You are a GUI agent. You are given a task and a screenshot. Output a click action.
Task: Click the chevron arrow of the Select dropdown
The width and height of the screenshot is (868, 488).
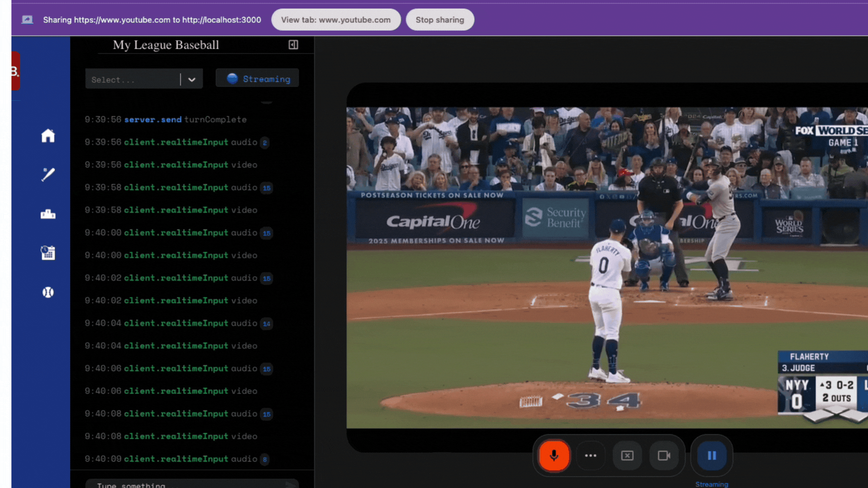click(x=192, y=80)
